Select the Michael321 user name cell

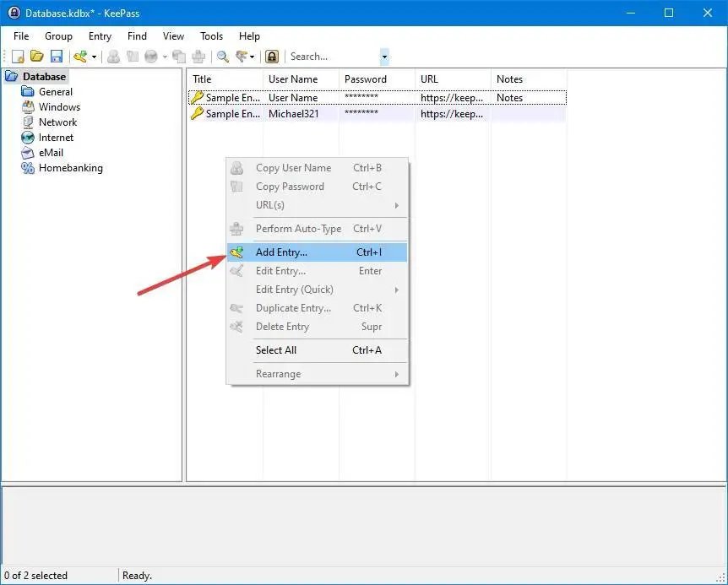293,114
